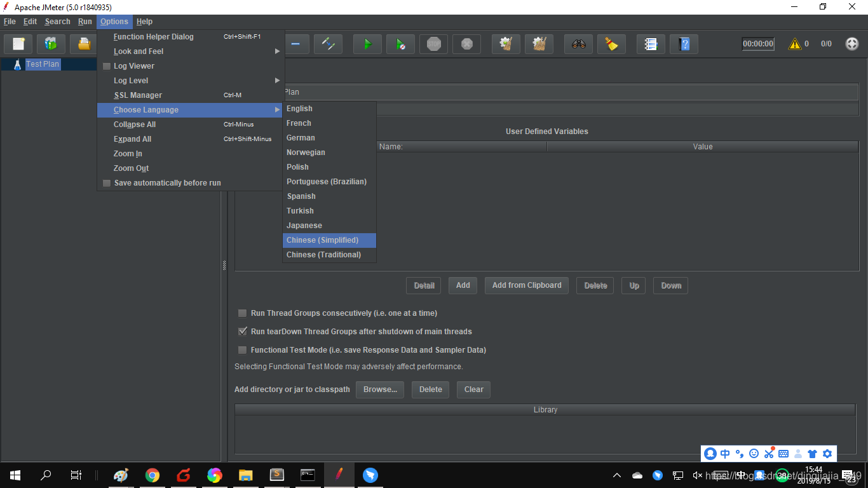
Task: Enable Functional Test Mode checkbox
Action: coord(242,350)
